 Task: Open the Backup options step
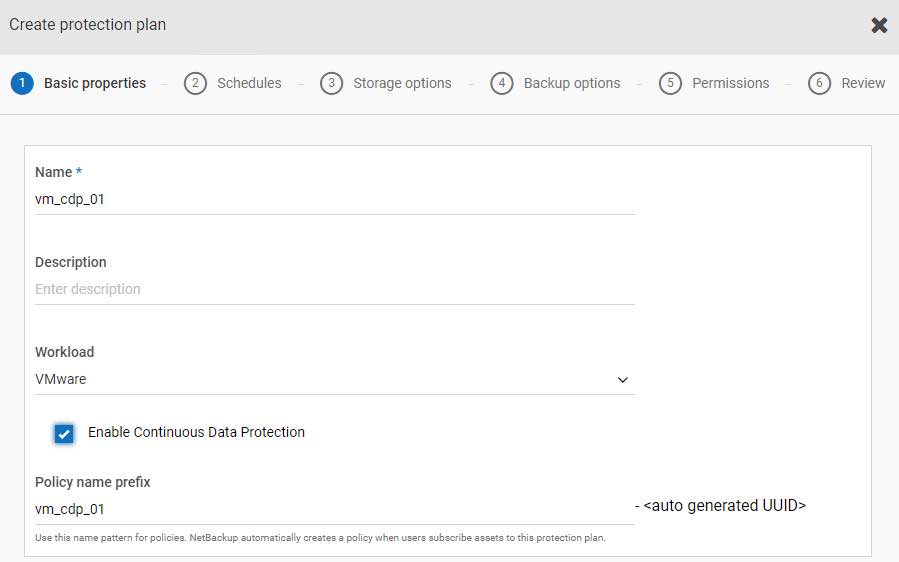[572, 83]
